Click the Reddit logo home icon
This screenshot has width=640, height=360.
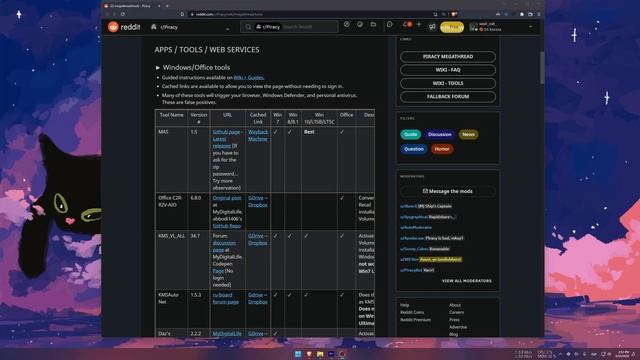[x=113, y=27]
